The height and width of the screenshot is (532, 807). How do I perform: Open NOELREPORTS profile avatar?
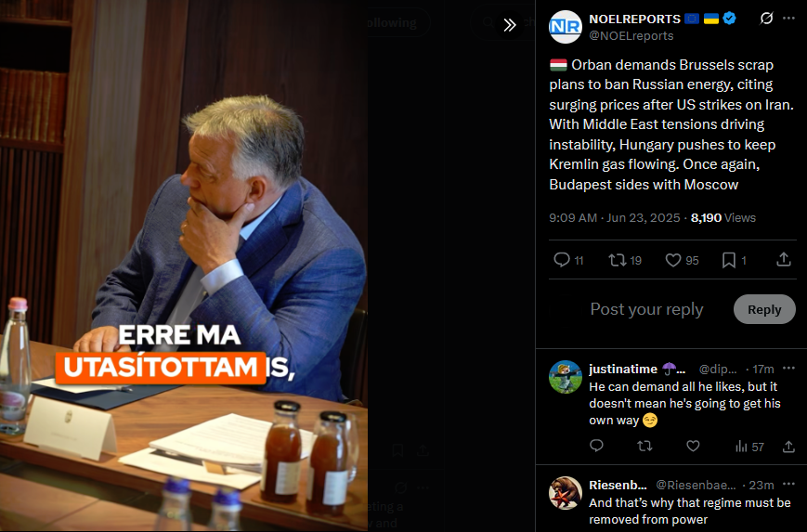point(566,26)
